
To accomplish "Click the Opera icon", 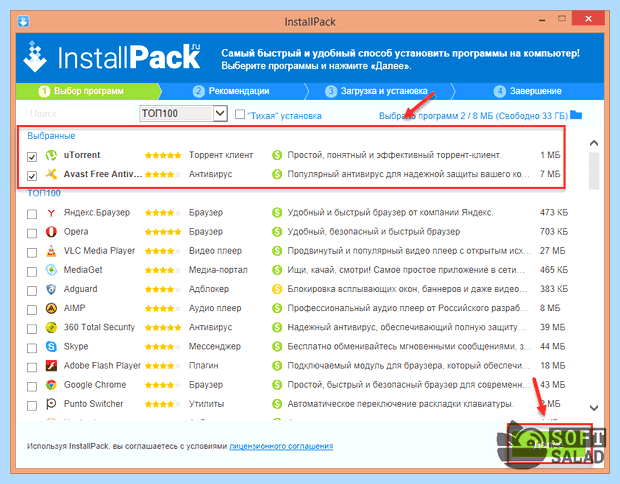I will click(x=51, y=232).
